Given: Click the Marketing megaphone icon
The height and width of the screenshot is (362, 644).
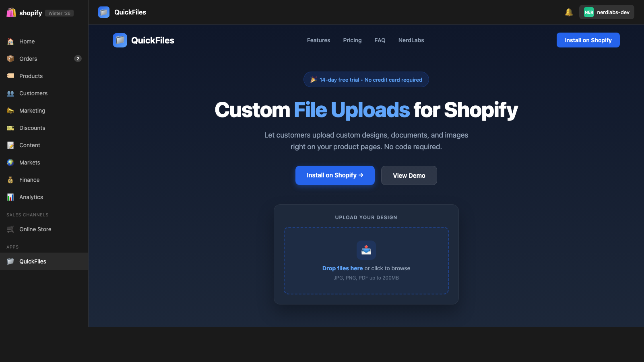Looking at the screenshot, I should 10,111.
